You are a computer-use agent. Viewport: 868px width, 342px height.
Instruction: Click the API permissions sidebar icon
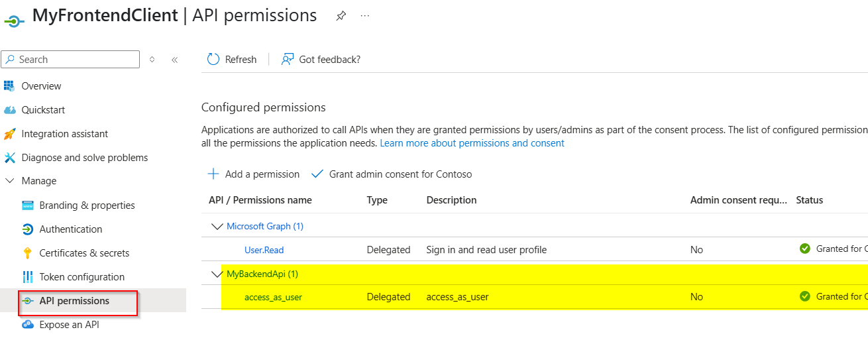point(28,301)
